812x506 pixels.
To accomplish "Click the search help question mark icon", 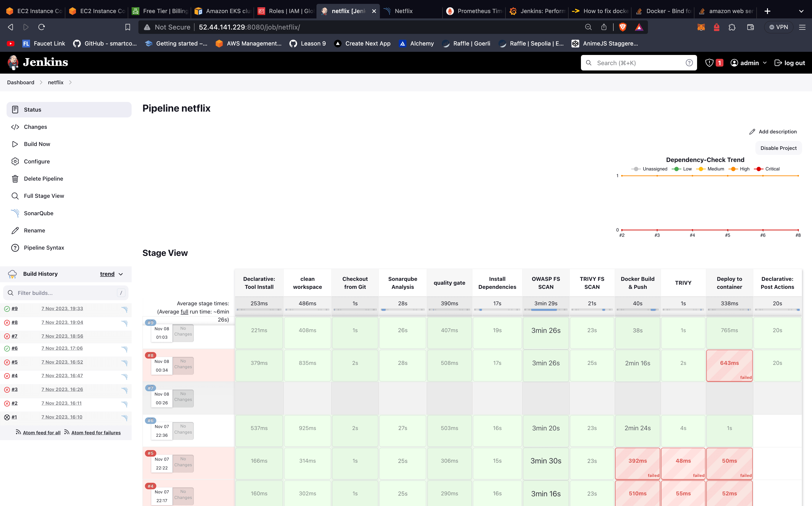I will (x=689, y=63).
